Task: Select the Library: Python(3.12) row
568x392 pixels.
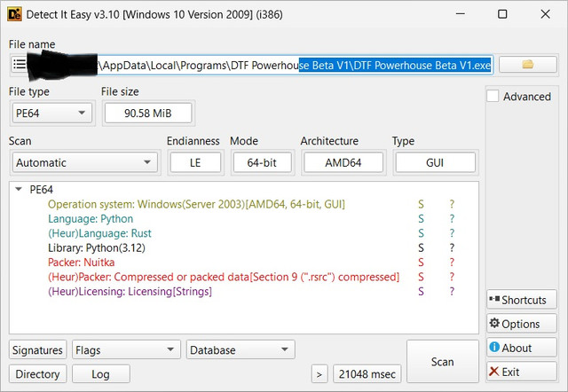Action: pos(97,247)
